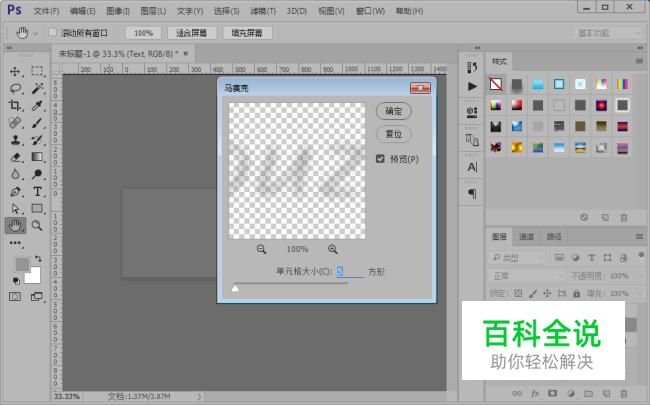
Task: Collapse the right panel dock
Action: pyautogui.click(x=640, y=48)
